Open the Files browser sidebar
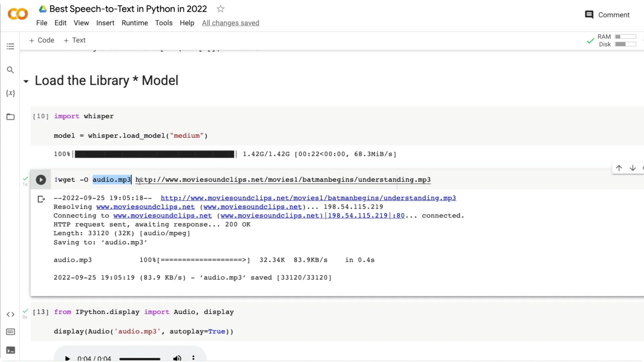Viewport: 644px width, 362px height. [x=10, y=117]
